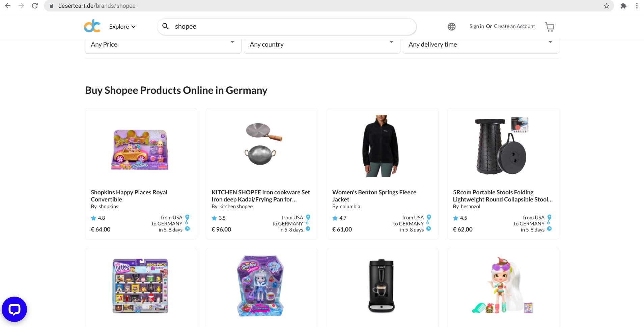Open KITCHEN SHOPEE Iron cookware Set title

(261, 196)
